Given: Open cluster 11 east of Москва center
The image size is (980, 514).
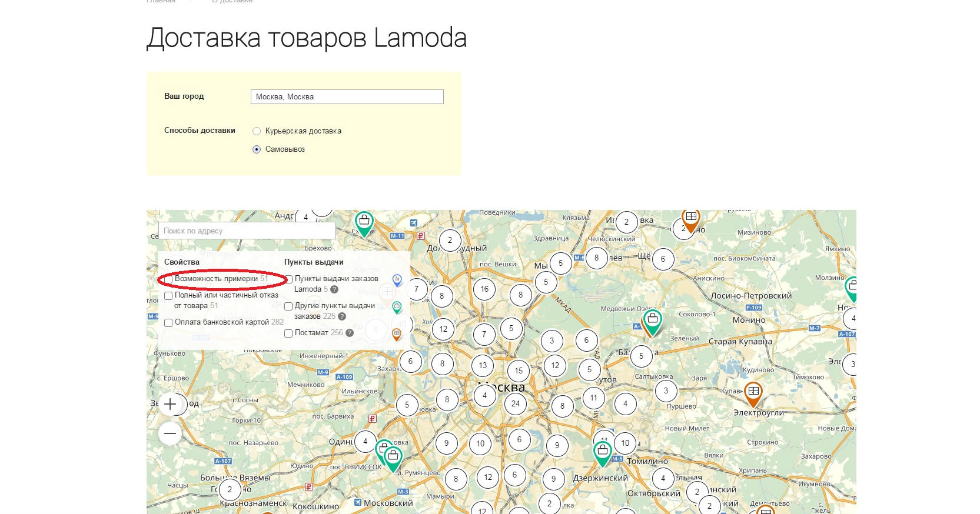Looking at the screenshot, I should tap(593, 398).
